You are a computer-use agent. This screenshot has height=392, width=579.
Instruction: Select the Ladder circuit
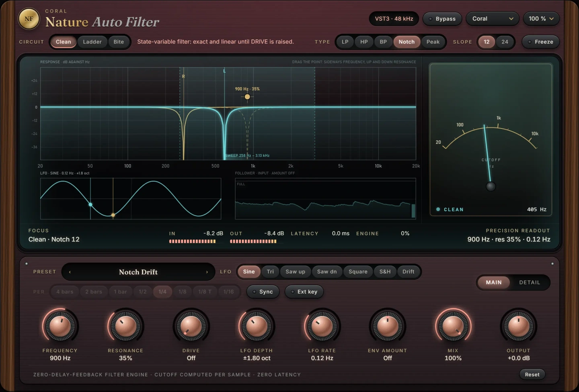tap(92, 42)
